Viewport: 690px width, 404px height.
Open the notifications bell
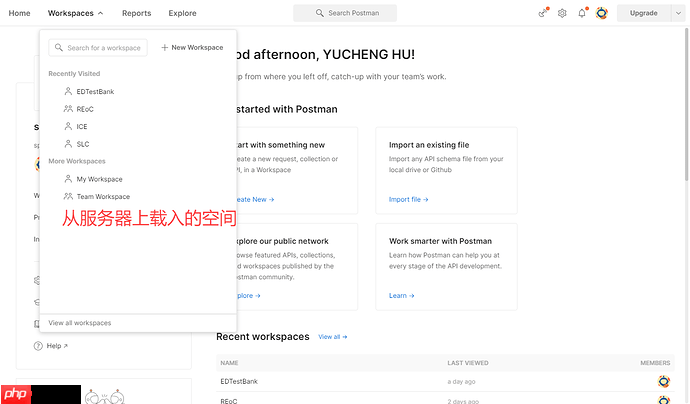coord(582,13)
